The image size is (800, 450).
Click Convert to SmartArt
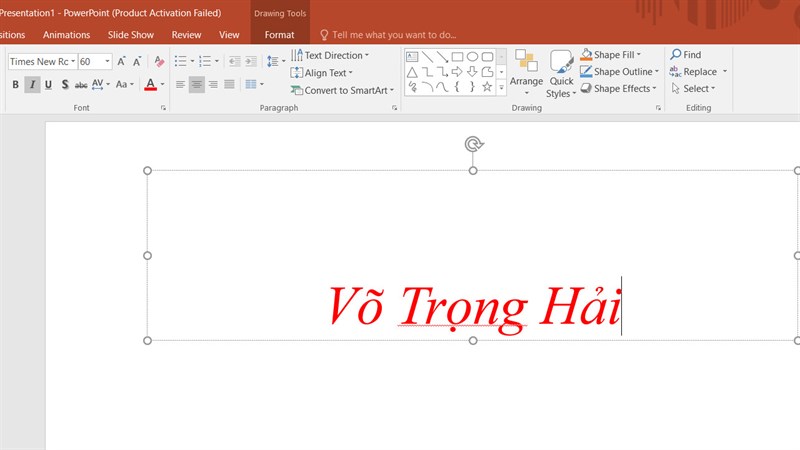(x=342, y=90)
